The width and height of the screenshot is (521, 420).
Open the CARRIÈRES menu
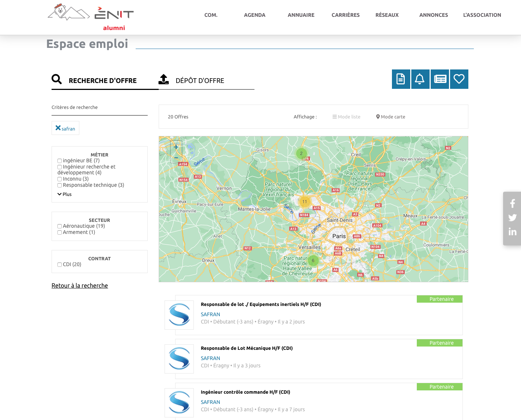coord(346,15)
